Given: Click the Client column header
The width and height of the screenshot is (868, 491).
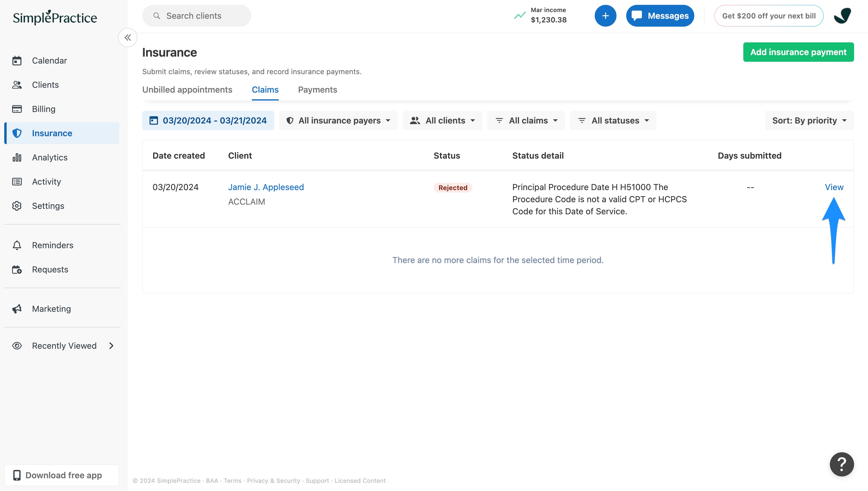Looking at the screenshot, I should [240, 156].
